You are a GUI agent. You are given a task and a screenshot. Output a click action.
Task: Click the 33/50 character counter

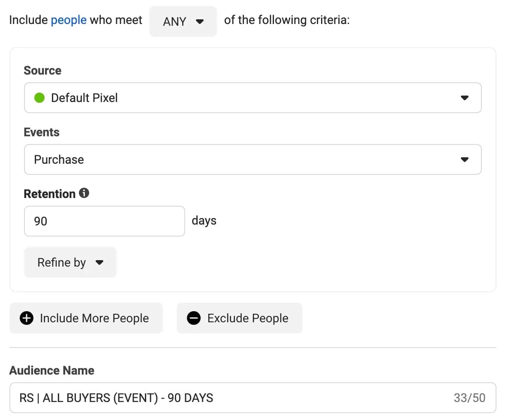[469, 398]
